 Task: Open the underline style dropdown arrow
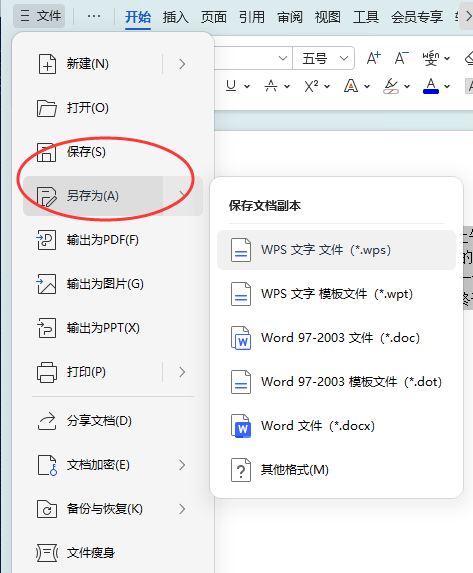pos(247,87)
